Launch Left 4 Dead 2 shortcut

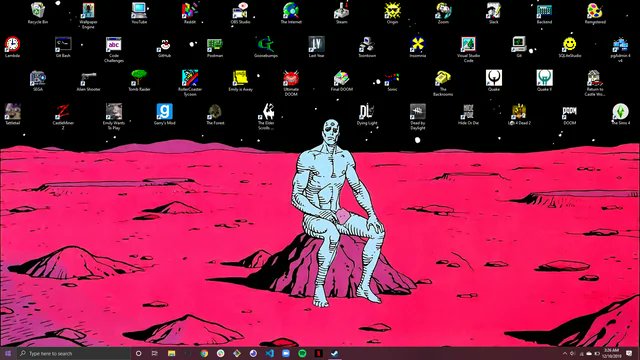(519, 114)
